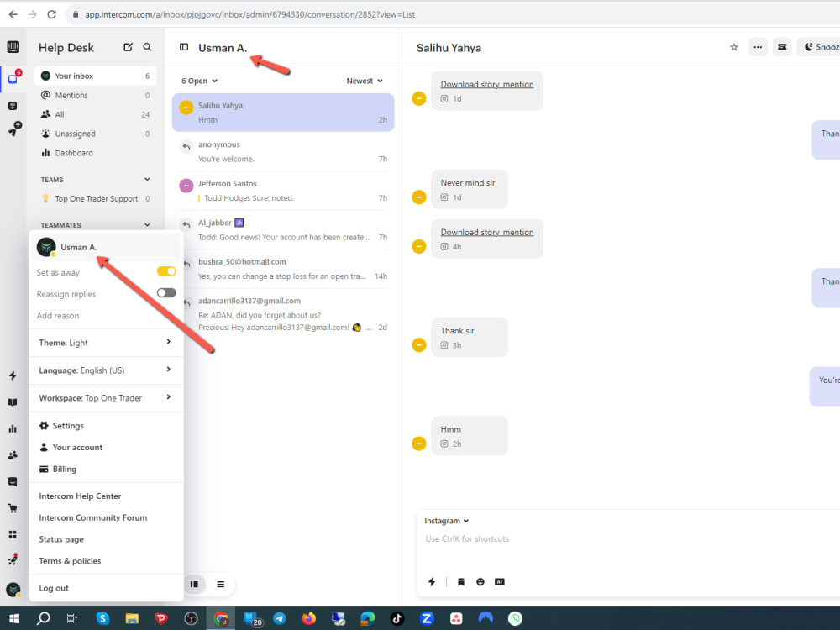Click the compose new conversation icon

(x=128, y=47)
